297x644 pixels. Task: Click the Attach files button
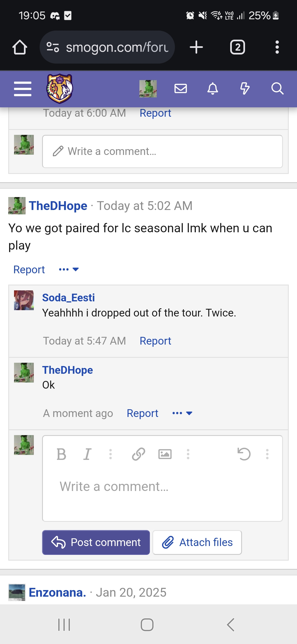click(197, 542)
